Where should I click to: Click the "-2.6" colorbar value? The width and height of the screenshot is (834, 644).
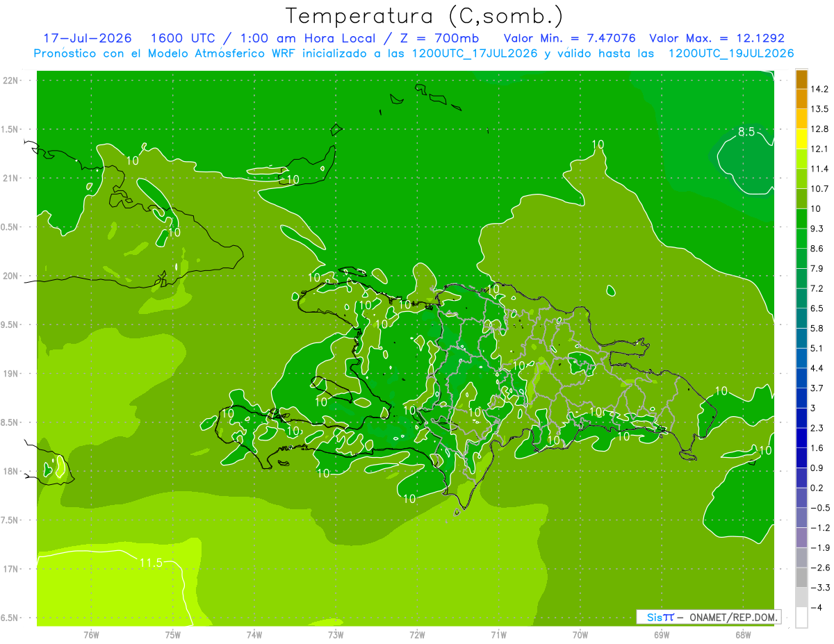(x=820, y=568)
